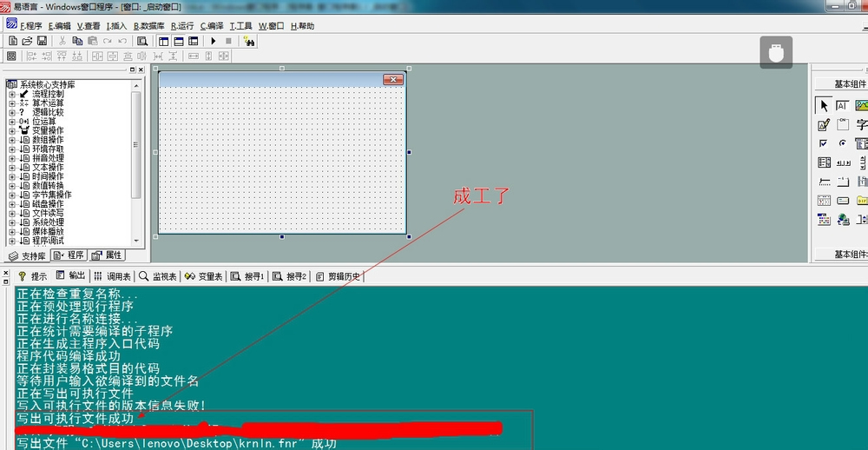Screen dimensions: 868x450
Task: Switch to the 搜寻1 tab
Action: click(x=247, y=276)
